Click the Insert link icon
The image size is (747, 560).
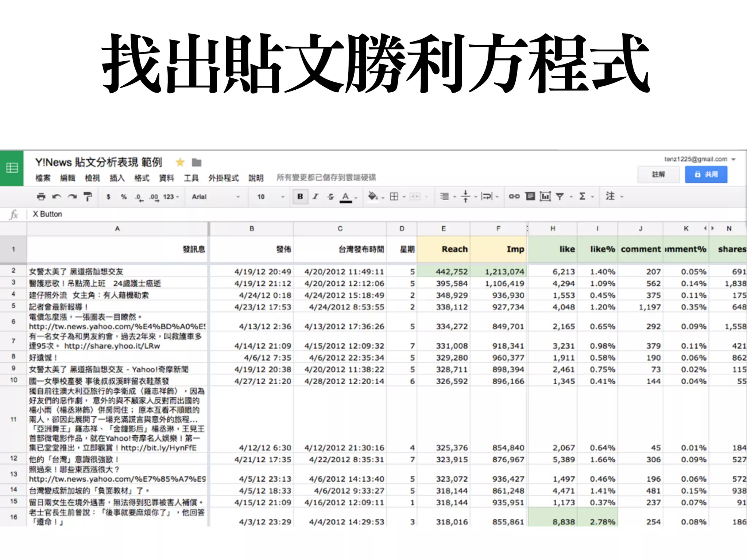(x=514, y=197)
